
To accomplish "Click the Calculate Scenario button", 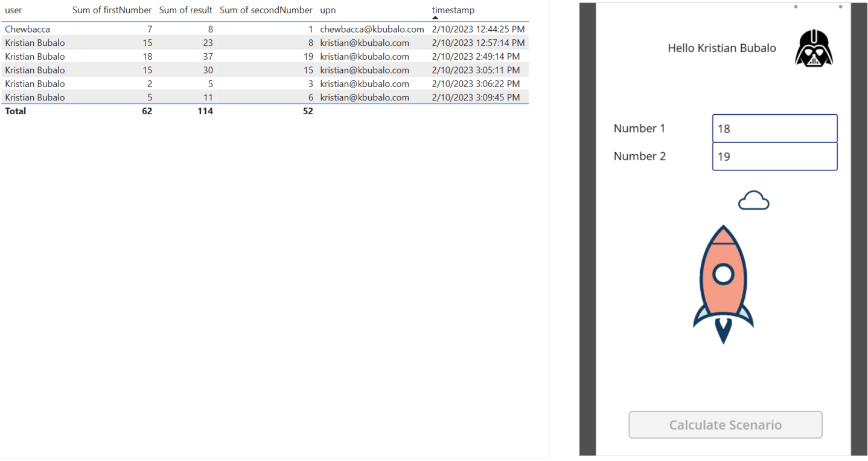I will (x=725, y=425).
